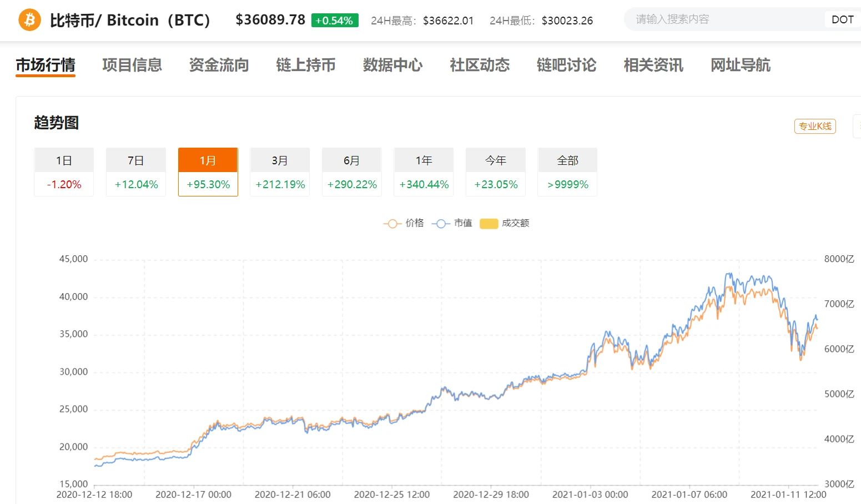Toggle the 成交额 volume legend swatch
861x504 pixels.
click(x=489, y=224)
